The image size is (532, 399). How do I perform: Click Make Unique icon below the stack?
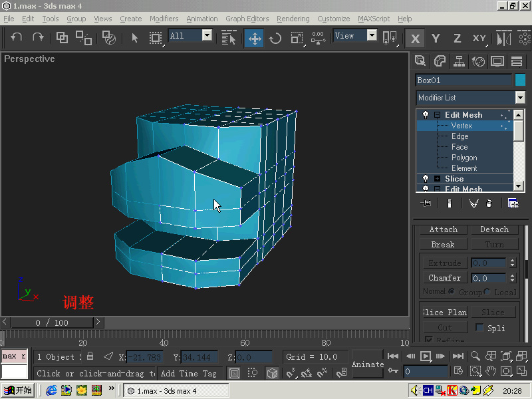coord(473,203)
